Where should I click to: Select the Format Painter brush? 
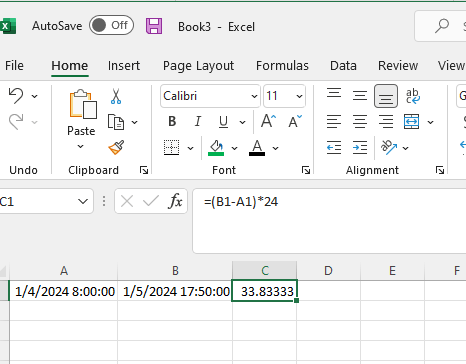(x=116, y=147)
